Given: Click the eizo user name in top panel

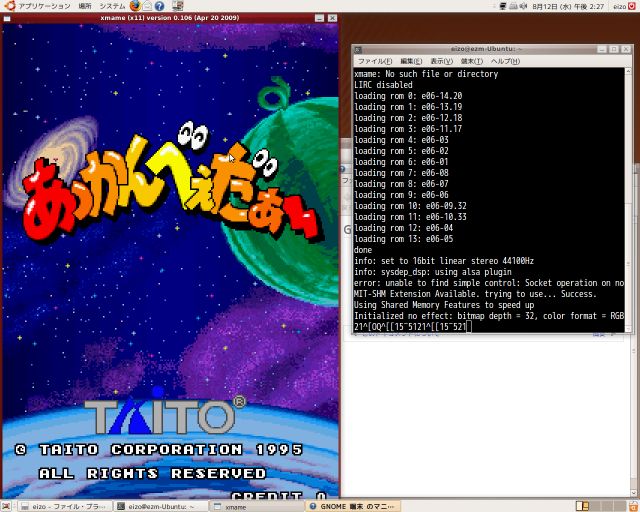Looking at the screenshot, I should [620, 6].
